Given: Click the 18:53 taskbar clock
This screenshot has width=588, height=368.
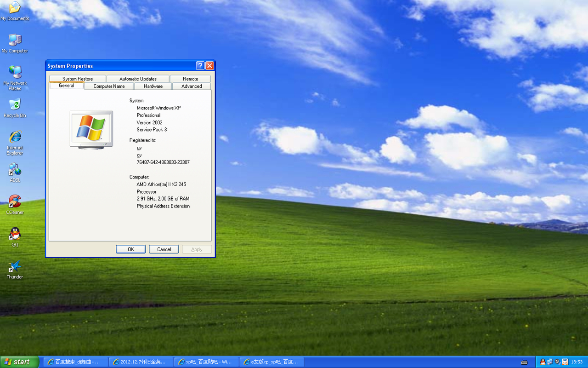Looking at the screenshot, I should [x=577, y=362].
